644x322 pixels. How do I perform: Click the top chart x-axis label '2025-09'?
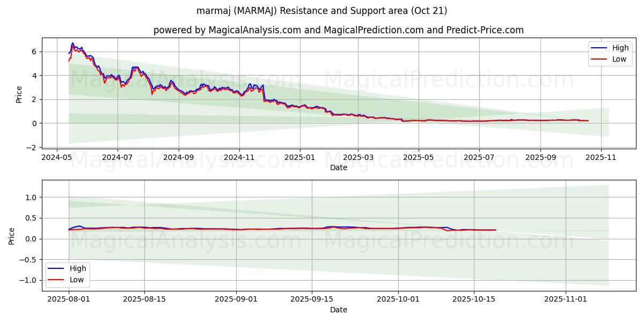[x=541, y=158]
